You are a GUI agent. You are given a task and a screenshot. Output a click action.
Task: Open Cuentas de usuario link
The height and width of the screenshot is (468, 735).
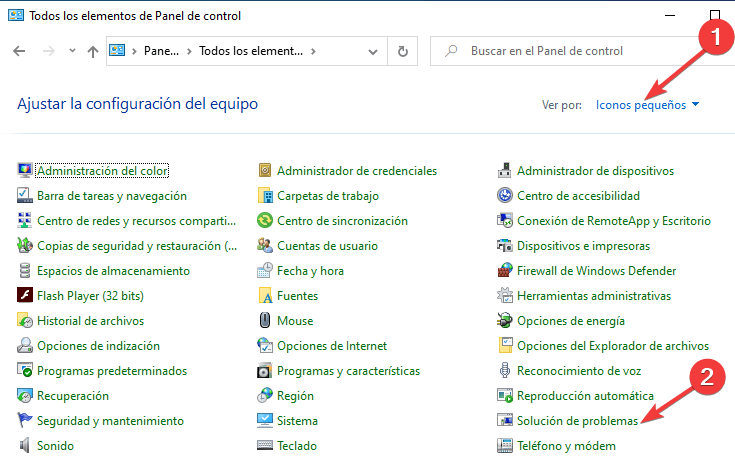pyautogui.click(x=327, y=246)
